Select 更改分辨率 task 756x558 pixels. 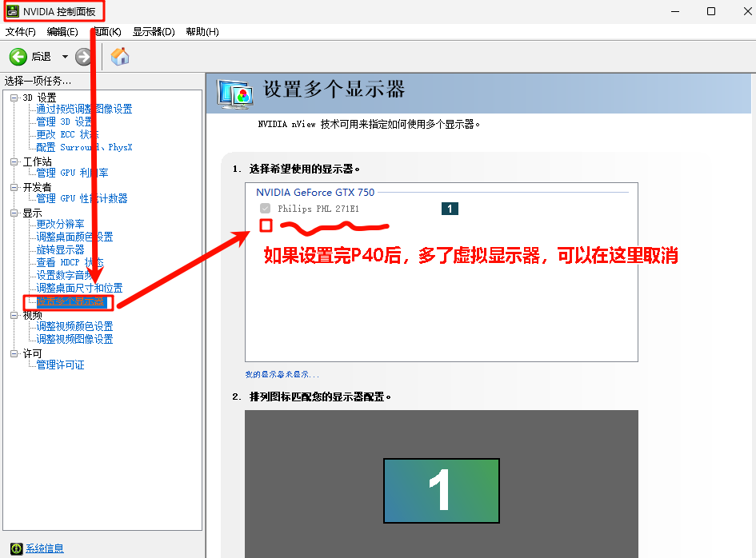60,224
